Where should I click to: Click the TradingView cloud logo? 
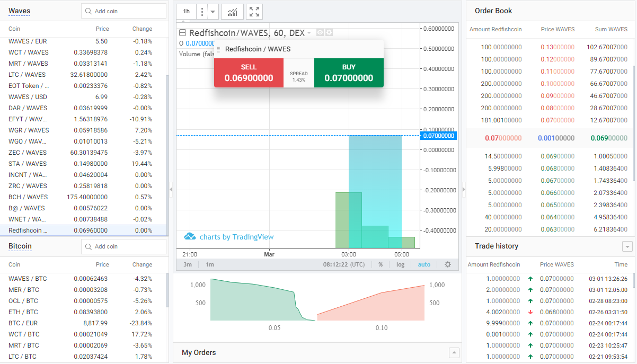190,236
